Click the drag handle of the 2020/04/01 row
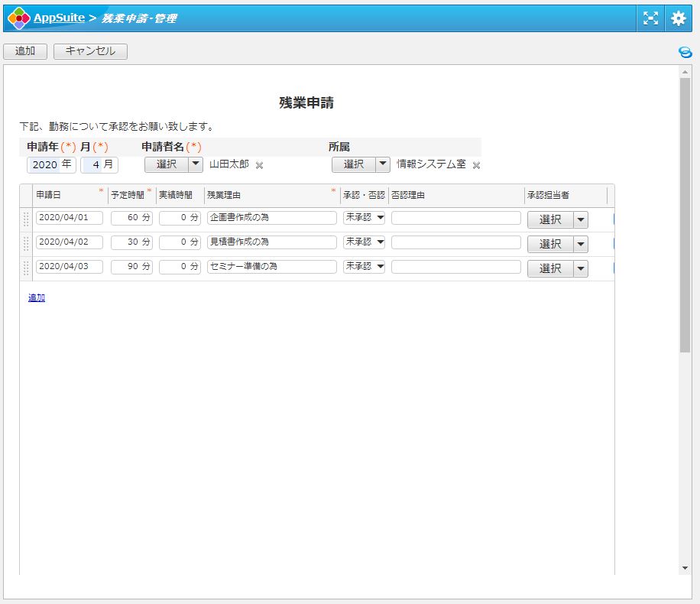The height and width of the screenshot is (604, 700). [26, 219]
